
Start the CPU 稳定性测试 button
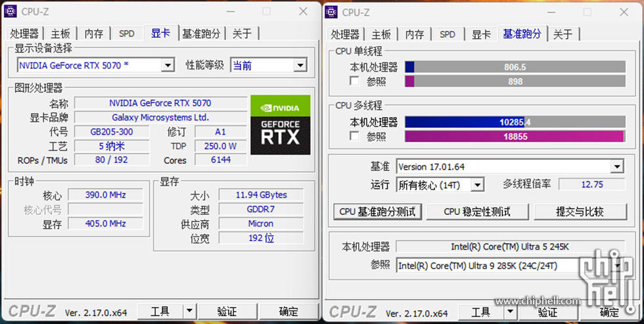click(x=477, y=212)
